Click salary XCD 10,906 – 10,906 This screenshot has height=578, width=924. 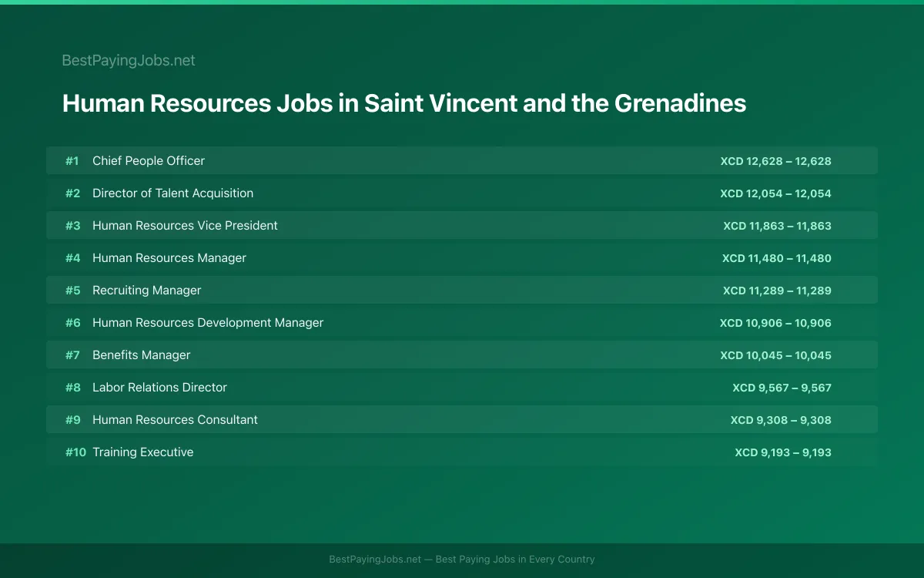click(x=776, y=323)
